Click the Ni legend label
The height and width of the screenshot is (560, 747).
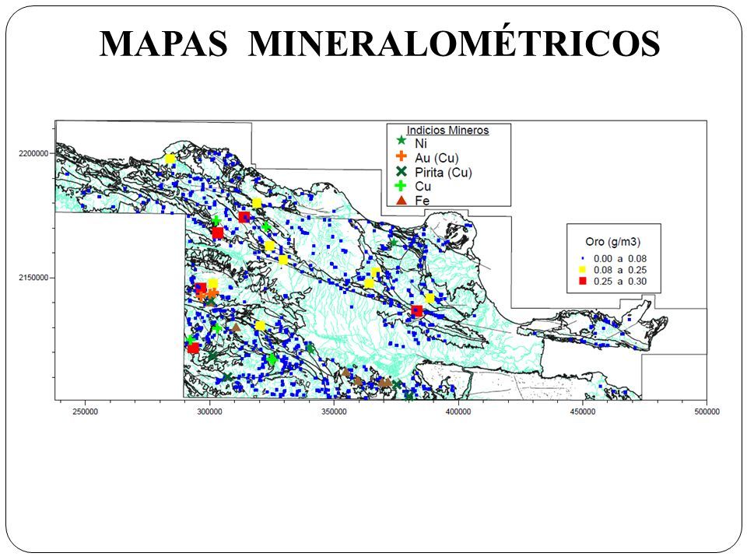point(421,143)
